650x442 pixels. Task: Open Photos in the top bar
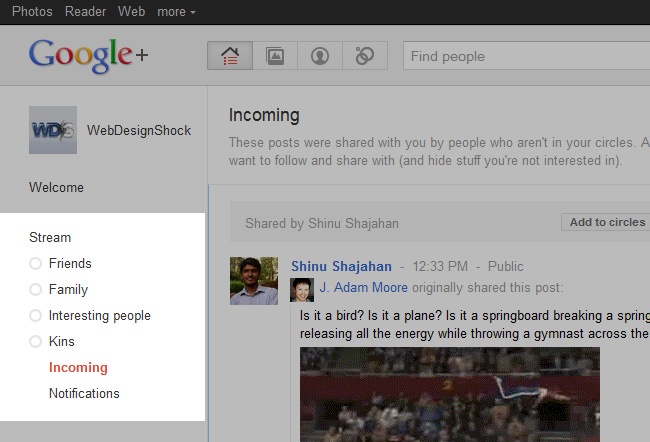[32, 11]
